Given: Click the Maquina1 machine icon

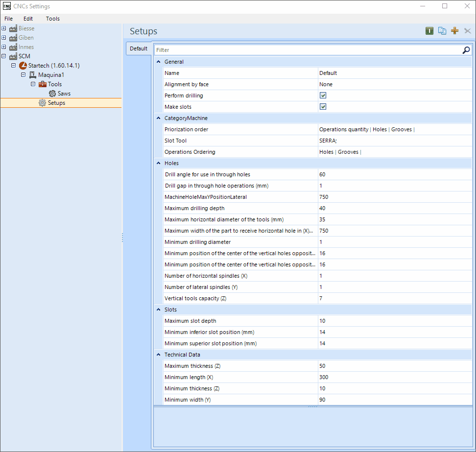Looking at the screenshot, I should (32, 75).
